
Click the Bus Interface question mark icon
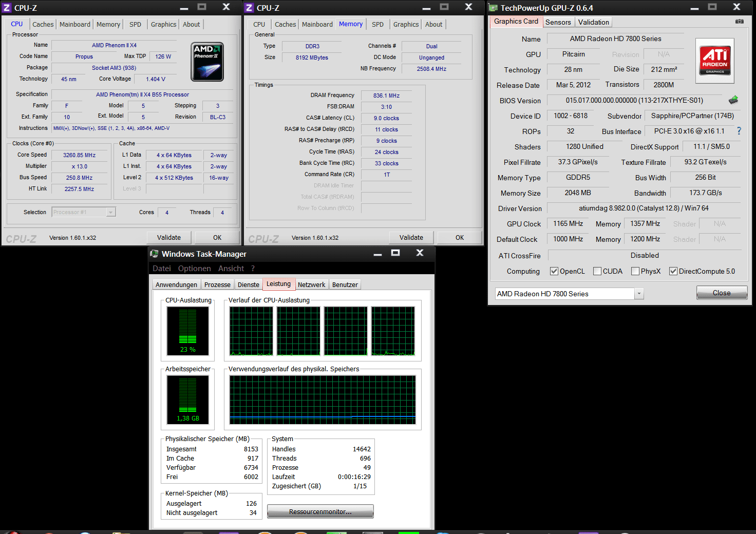coord(739,131)
